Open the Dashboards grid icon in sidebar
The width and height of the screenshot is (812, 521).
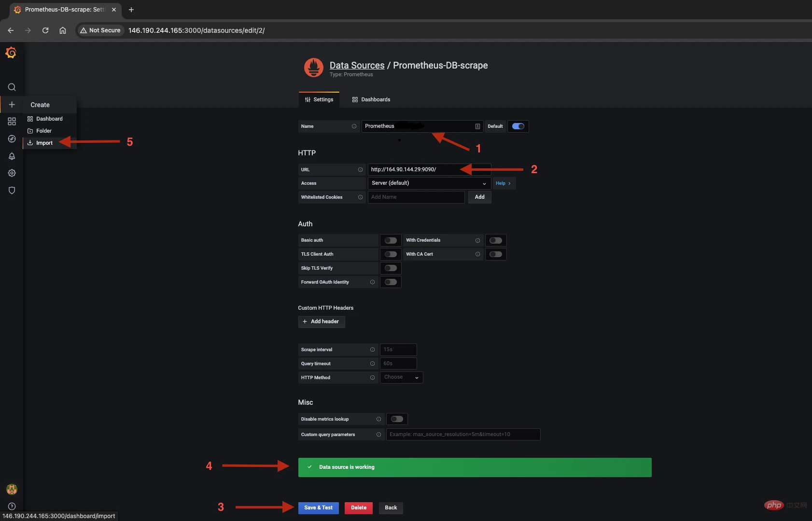click(12, 122)
